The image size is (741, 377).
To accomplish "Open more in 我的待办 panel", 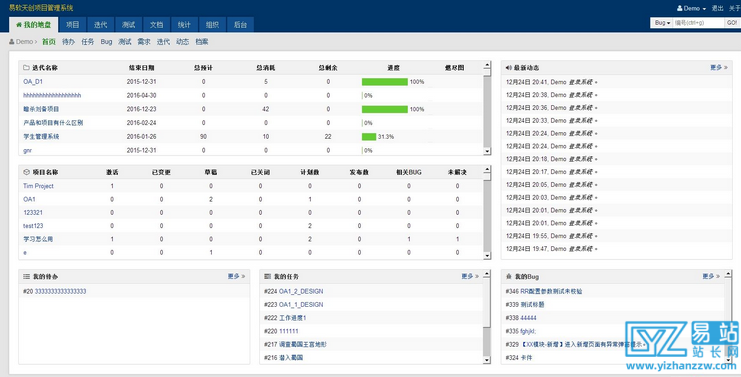I will [236, 276].
